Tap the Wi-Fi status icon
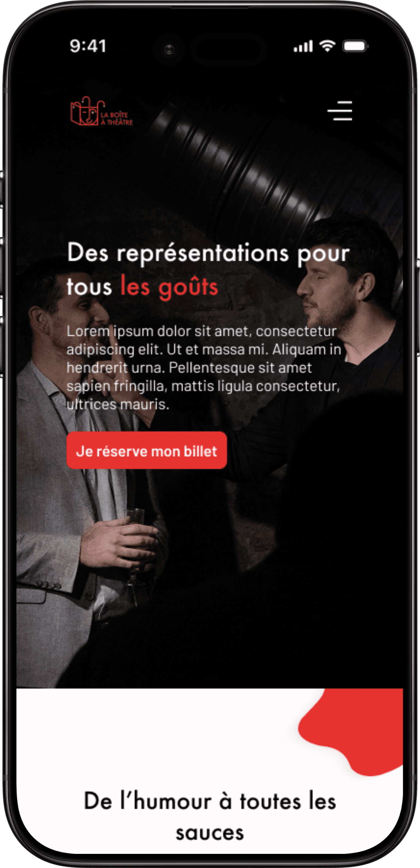Image resolution: width=420 pixels, height=868 pixels. (327, 46)
